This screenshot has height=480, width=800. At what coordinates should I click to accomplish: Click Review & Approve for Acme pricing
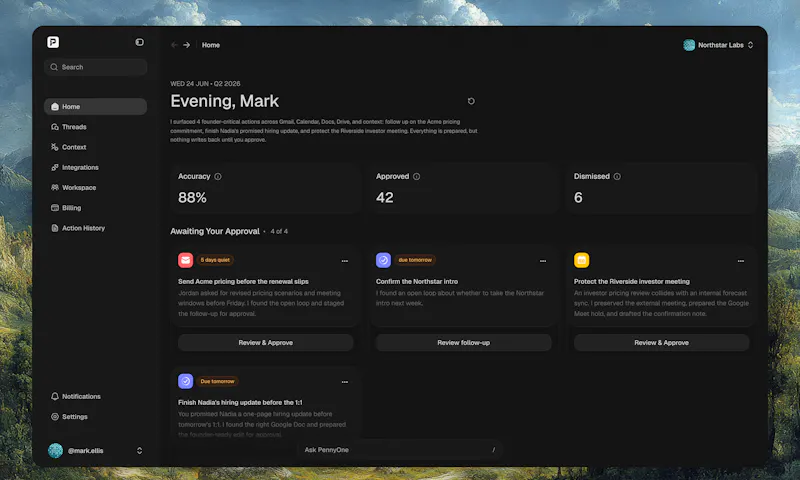[265, 343]
